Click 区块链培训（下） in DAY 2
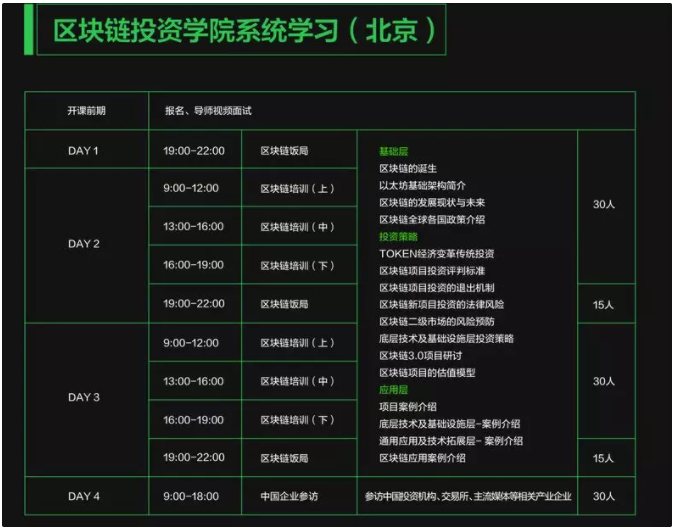 point(297,265)
